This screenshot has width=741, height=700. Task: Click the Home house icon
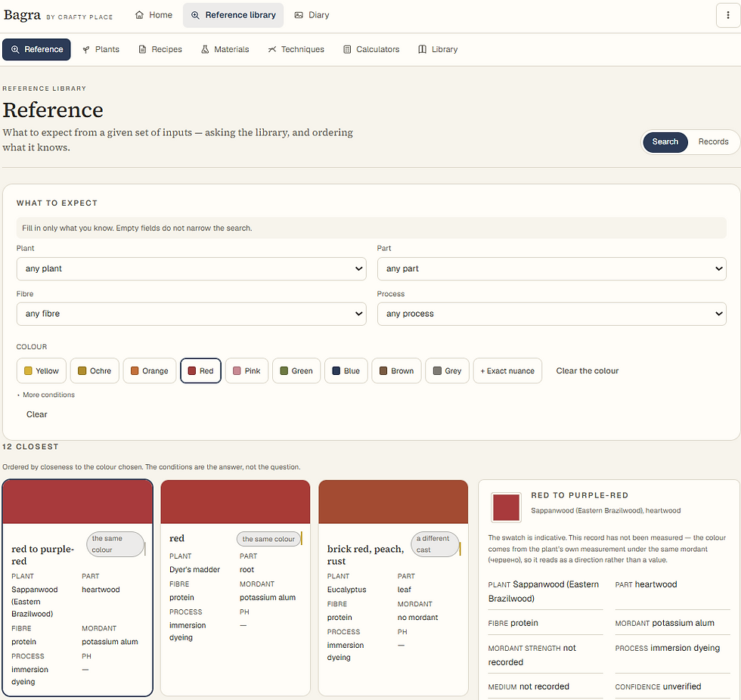[x=139, y=15]
